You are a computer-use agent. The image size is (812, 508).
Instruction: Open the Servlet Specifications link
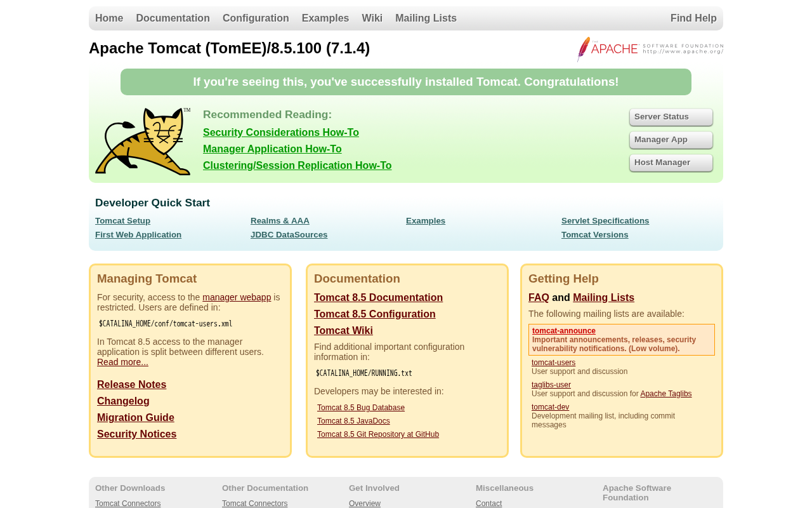(x=605, y=221)
